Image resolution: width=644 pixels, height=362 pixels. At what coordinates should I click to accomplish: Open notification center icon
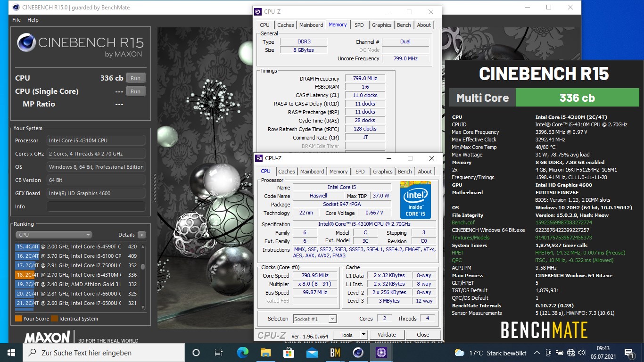629,353
